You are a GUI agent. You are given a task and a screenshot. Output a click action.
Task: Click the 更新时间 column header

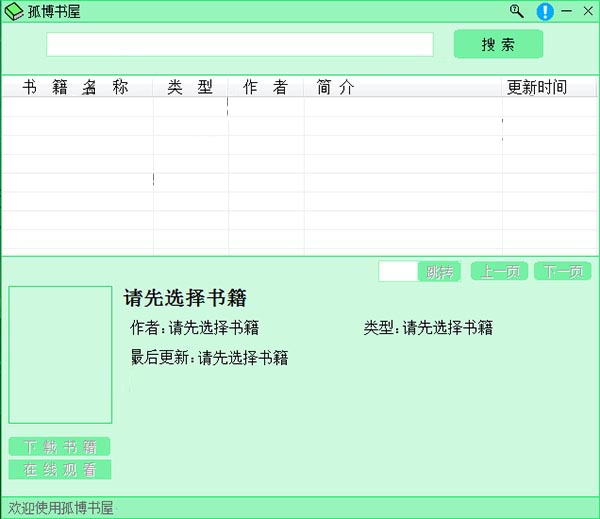549,87
